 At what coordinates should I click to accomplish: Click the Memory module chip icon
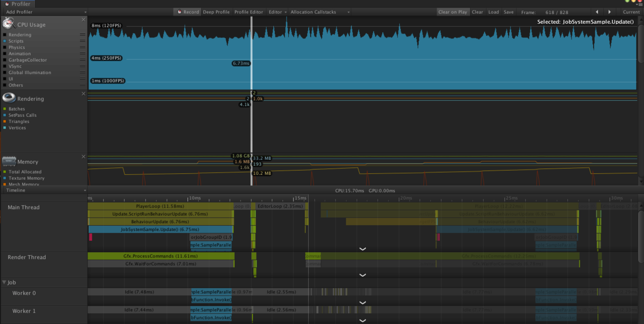click(9, 161)
